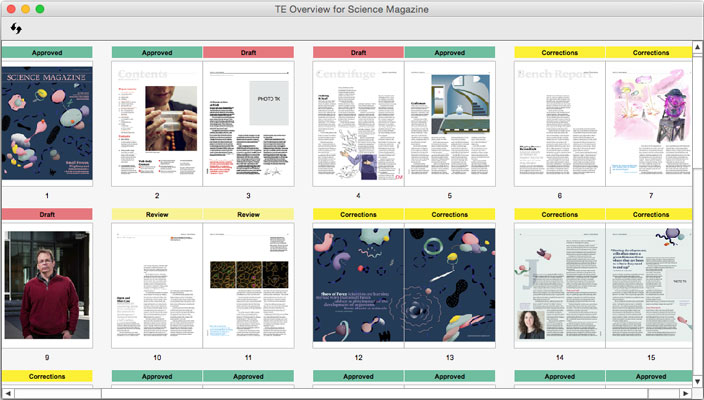Click page number 12 label
Screen dimensions: 704x400
point(358,357)
